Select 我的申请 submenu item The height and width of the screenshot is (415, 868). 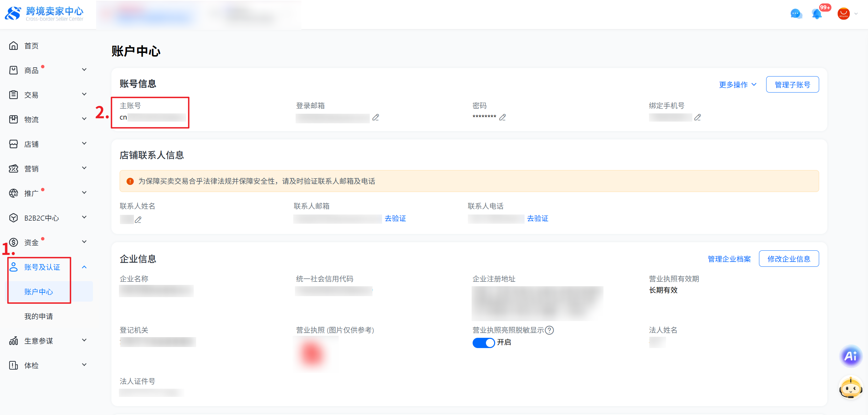coord(39,316)
